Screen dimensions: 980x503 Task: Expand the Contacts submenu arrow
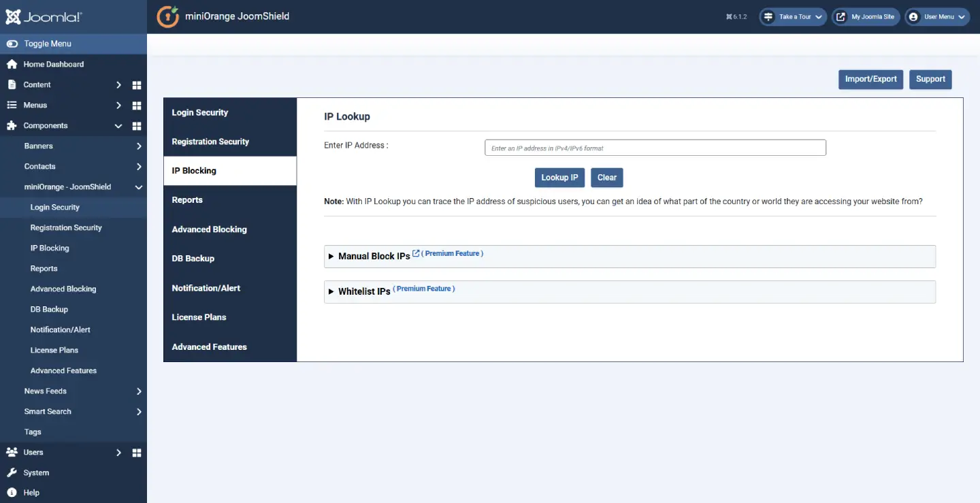[x=139, y=167]
